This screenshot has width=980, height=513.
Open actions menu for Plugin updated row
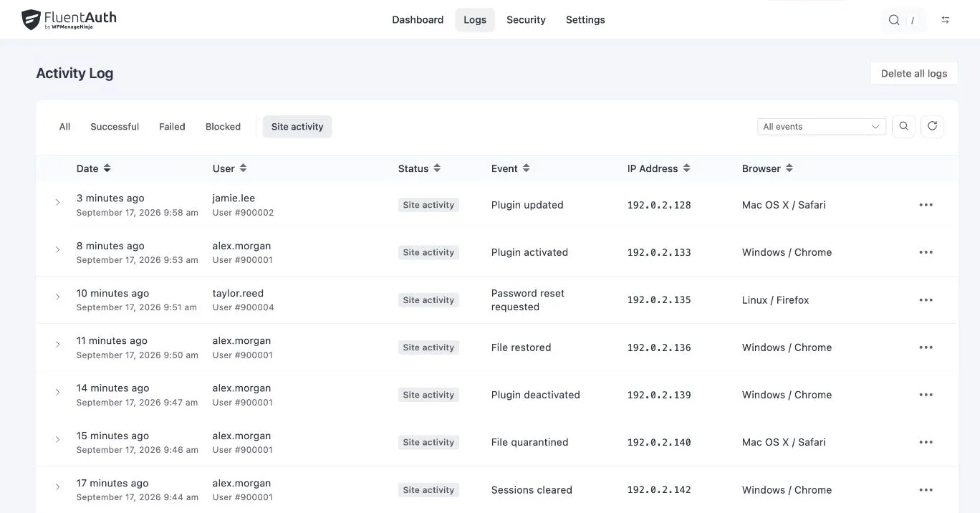click(926, 205)
